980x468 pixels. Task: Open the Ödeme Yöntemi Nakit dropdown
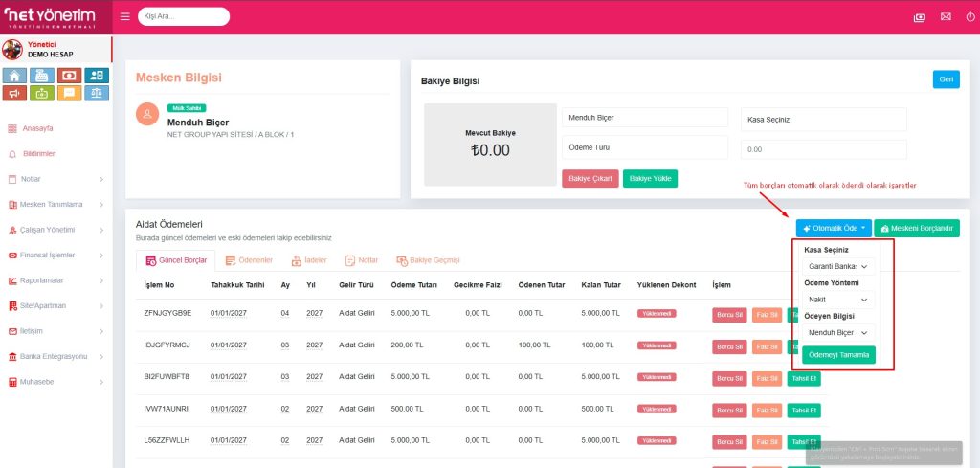click(x=837, y=300)
